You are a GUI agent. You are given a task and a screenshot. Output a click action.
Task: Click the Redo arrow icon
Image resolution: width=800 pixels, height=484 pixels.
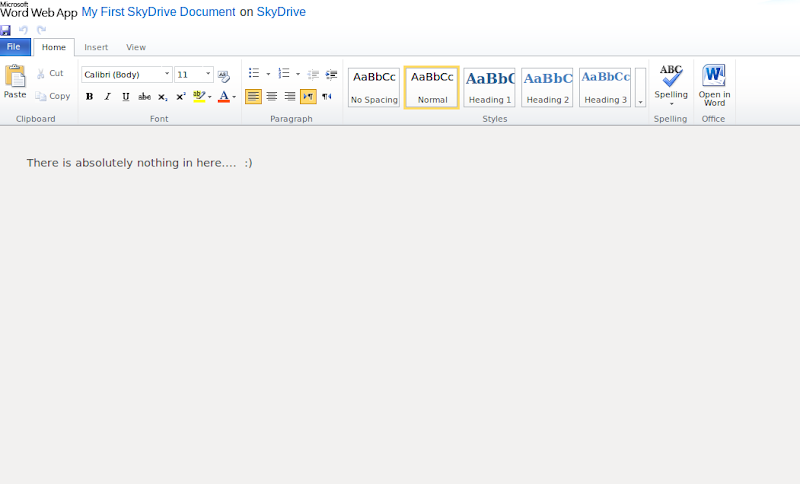click(41, 30)
